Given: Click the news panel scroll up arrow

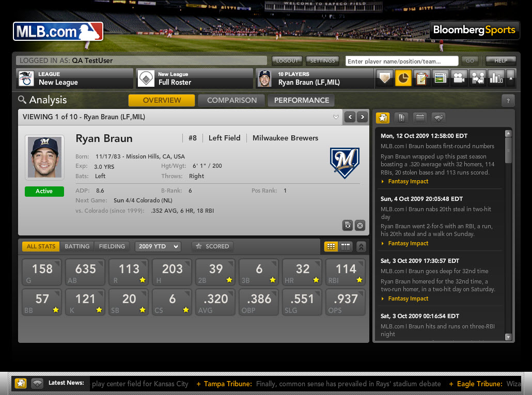Looking at the screenshot, I should 508,134.
